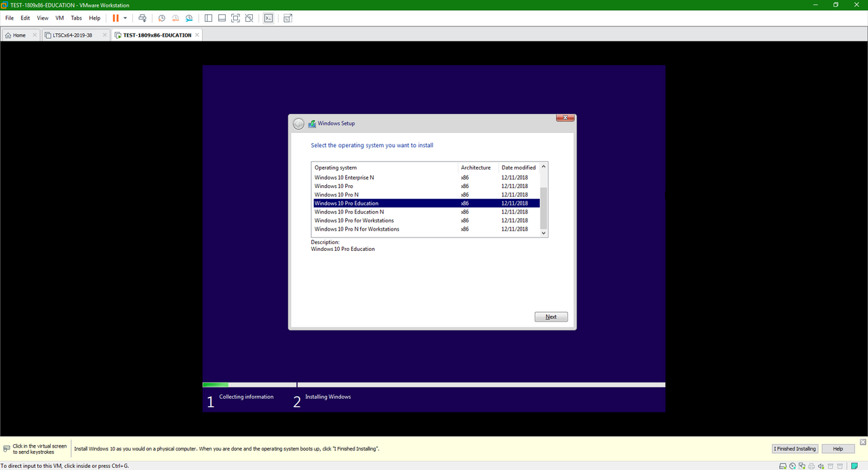This screenshot has height=470, width=868.
Task: Click the network adapter status icon
Action: tap(802, 466)
